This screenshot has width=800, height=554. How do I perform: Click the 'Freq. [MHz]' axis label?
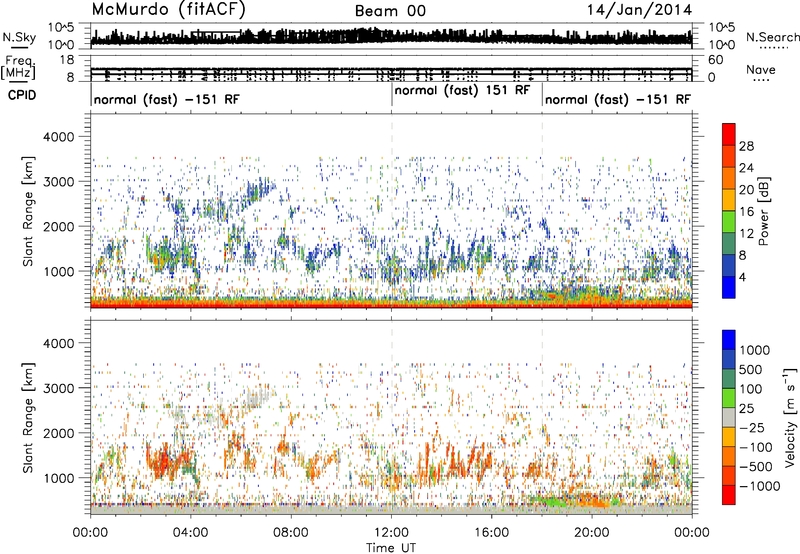18,67
